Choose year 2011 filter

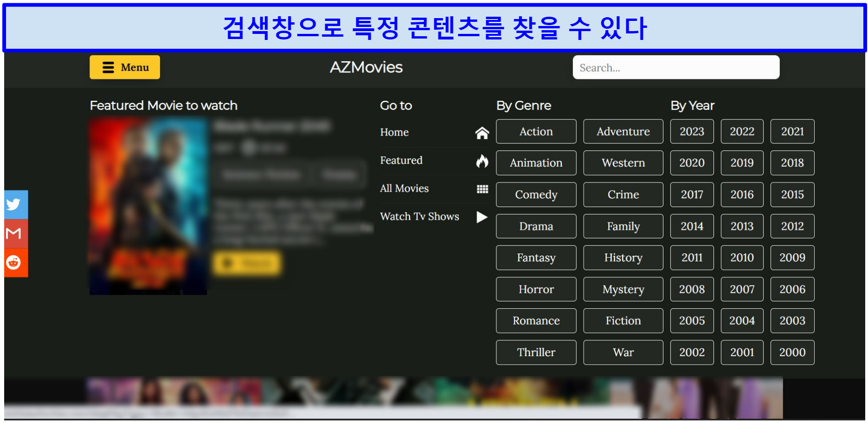coord(692,258)
